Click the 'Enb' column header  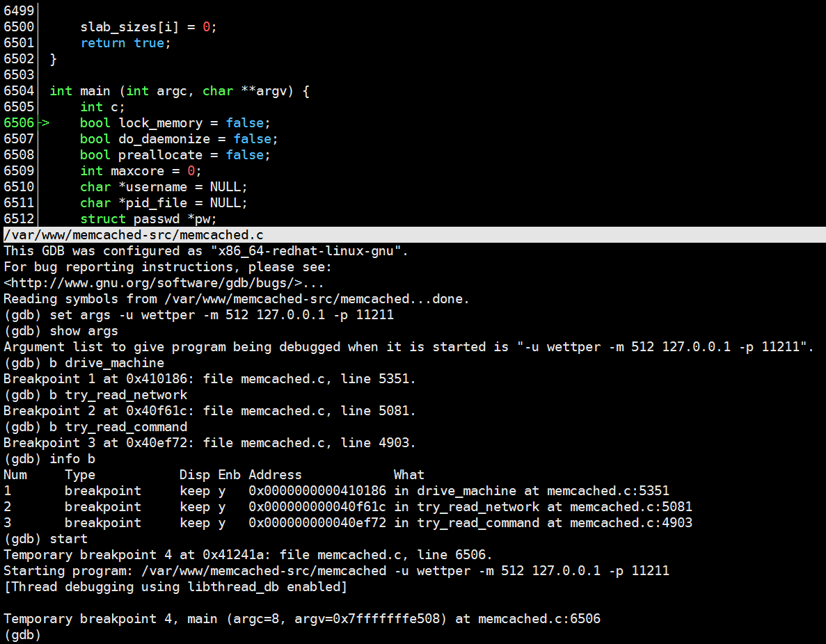(229, 475)
